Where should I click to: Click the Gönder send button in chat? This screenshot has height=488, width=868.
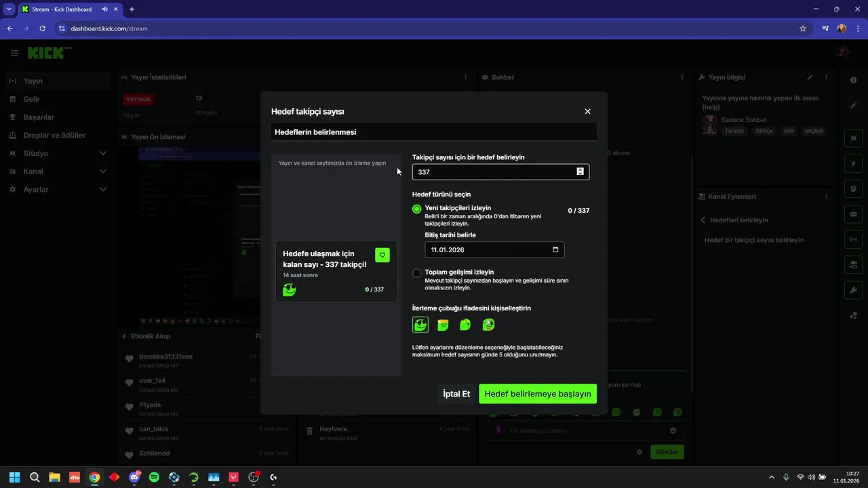[x=667, y=452]
